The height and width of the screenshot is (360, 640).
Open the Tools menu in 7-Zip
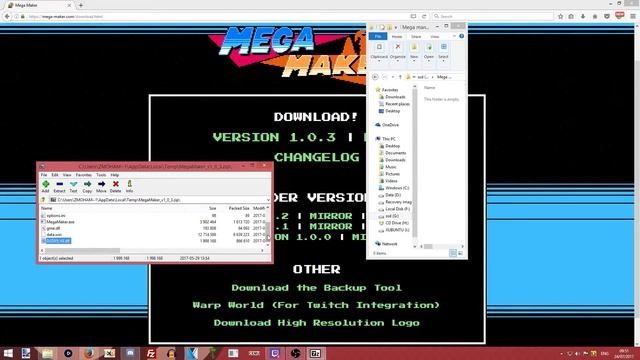tap(101, 175)
